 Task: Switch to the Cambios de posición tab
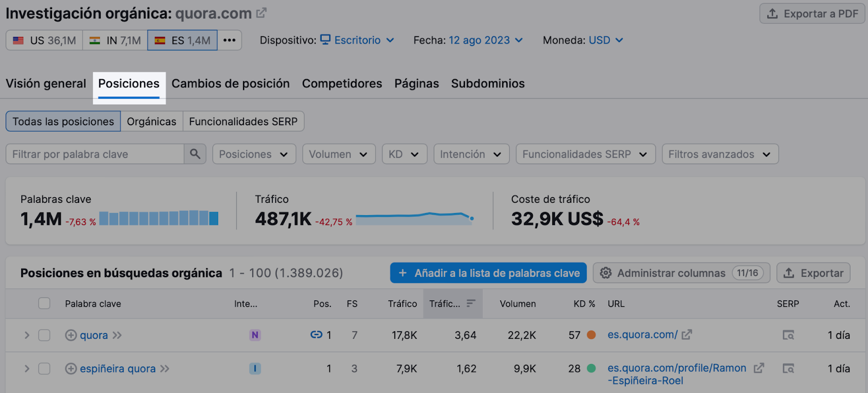[231, 83]
